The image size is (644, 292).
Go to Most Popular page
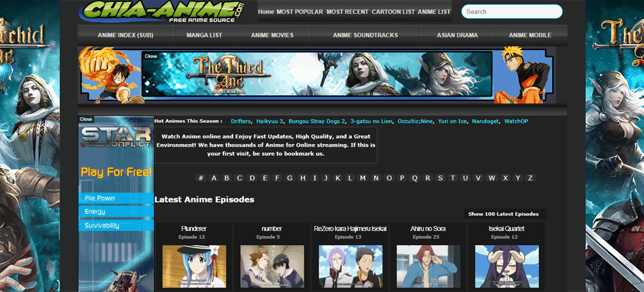(300, 12)
